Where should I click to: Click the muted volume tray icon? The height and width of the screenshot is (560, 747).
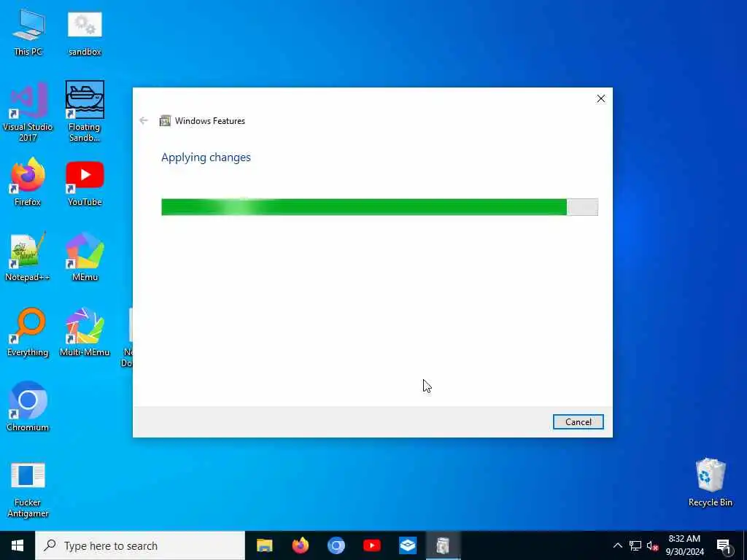(652, 545)
